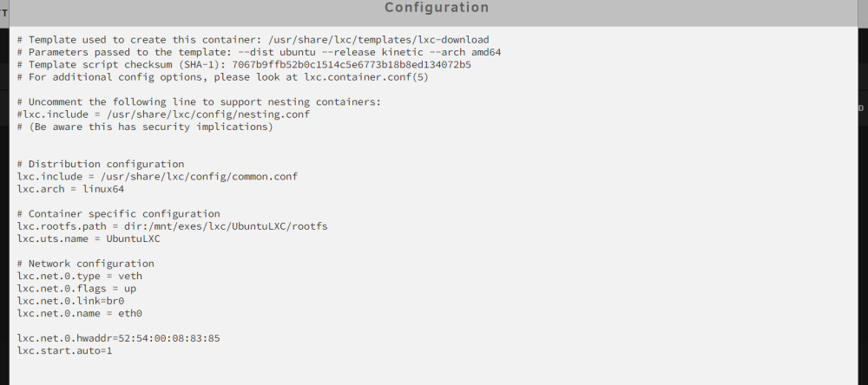Click the lxc.net.0.link=br0 line

tap(71, 301)
